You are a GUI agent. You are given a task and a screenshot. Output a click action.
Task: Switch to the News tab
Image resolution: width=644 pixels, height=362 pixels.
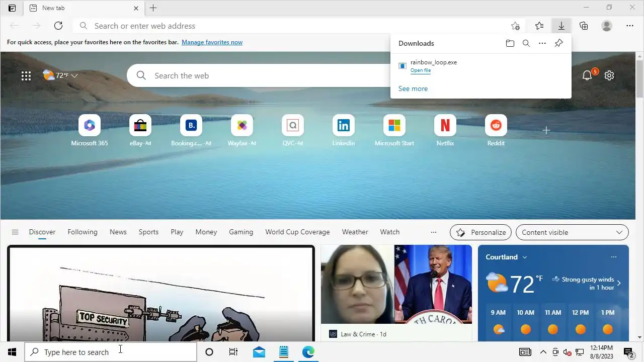tap(118, 232)
